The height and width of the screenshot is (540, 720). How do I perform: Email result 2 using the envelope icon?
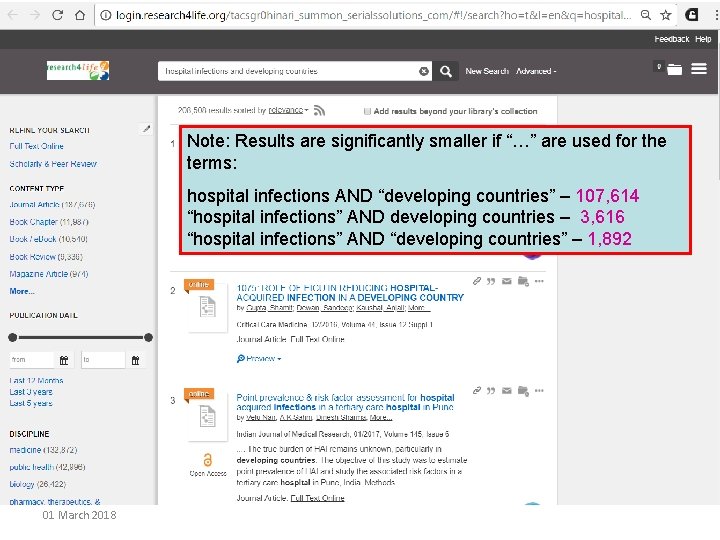(x=506, y=281)
